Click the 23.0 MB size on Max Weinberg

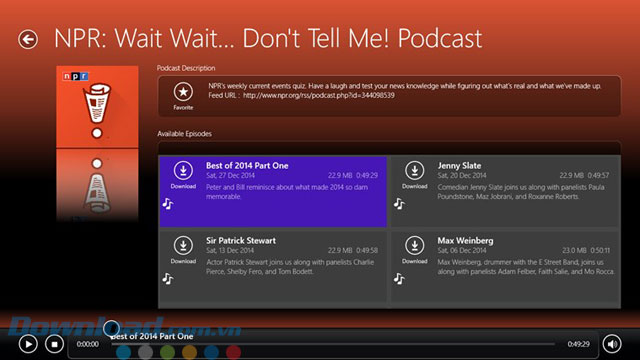[x=574, y=251]
